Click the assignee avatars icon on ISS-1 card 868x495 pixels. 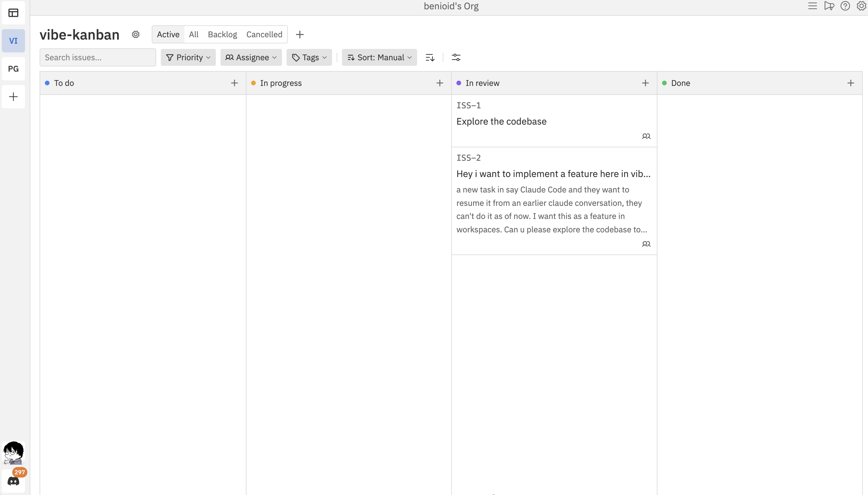pyautogui.click(x=646, y=136)
